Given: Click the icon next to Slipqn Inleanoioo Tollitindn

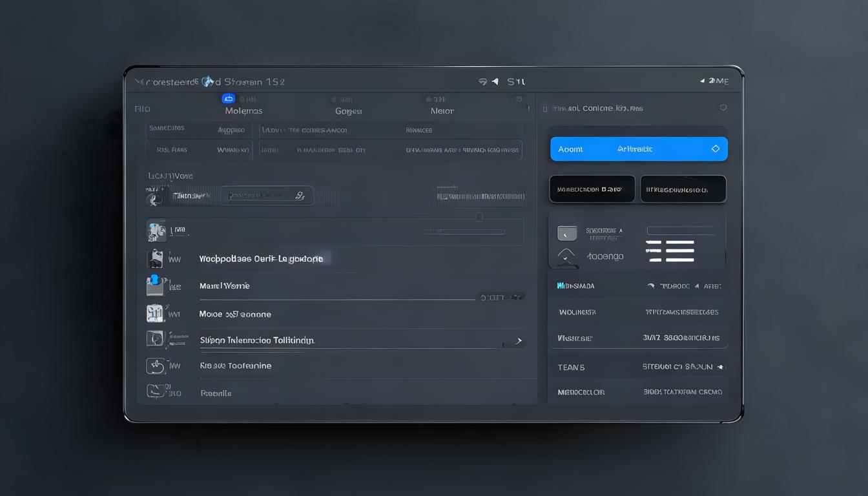Looking at the screenshot, I should 155,339.
